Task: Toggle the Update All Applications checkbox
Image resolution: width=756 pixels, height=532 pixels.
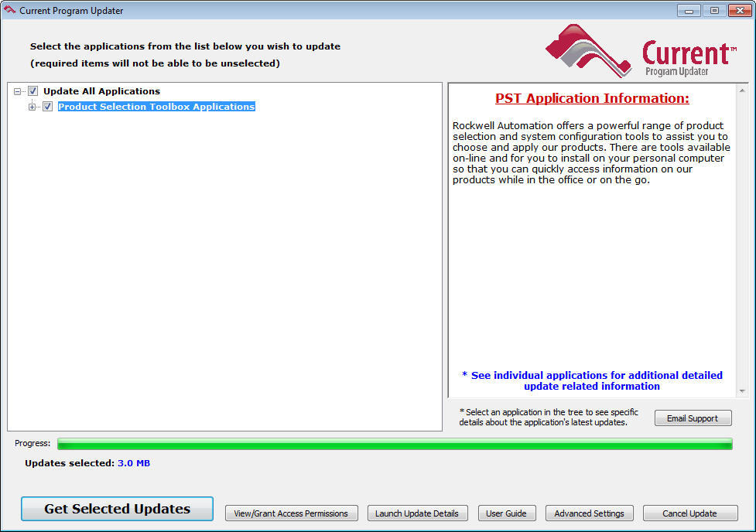Action: click(x=32, y=91)
